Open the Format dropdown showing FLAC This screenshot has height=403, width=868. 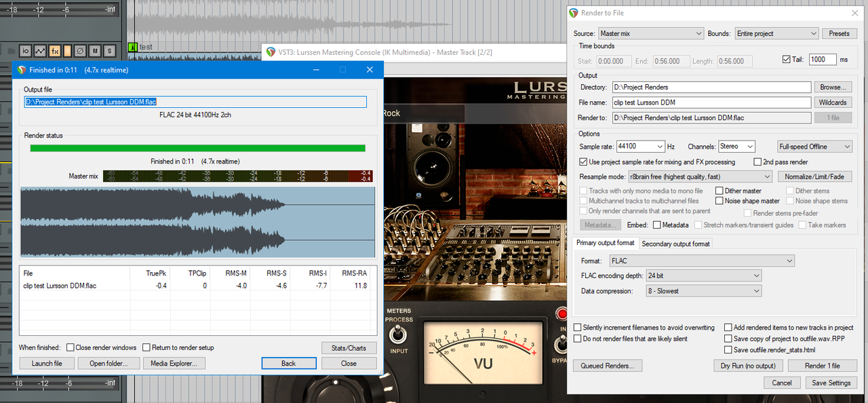(x=702, y=261)
